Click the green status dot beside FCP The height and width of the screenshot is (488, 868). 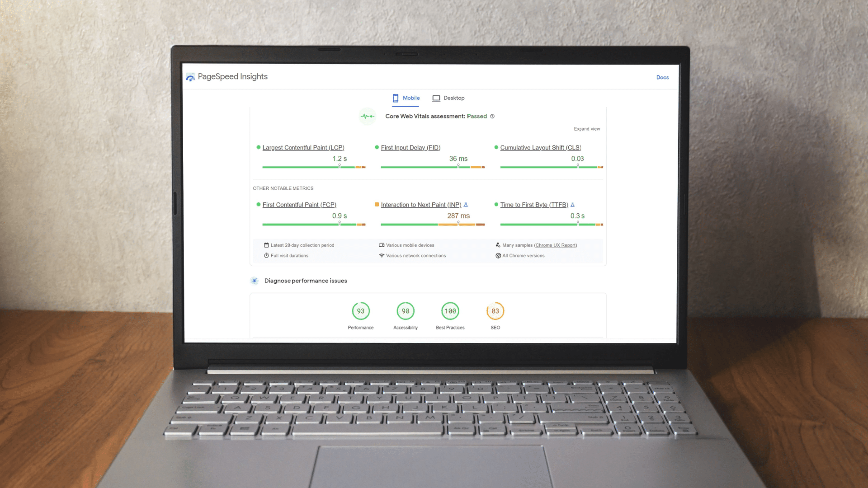pos(259,204)
